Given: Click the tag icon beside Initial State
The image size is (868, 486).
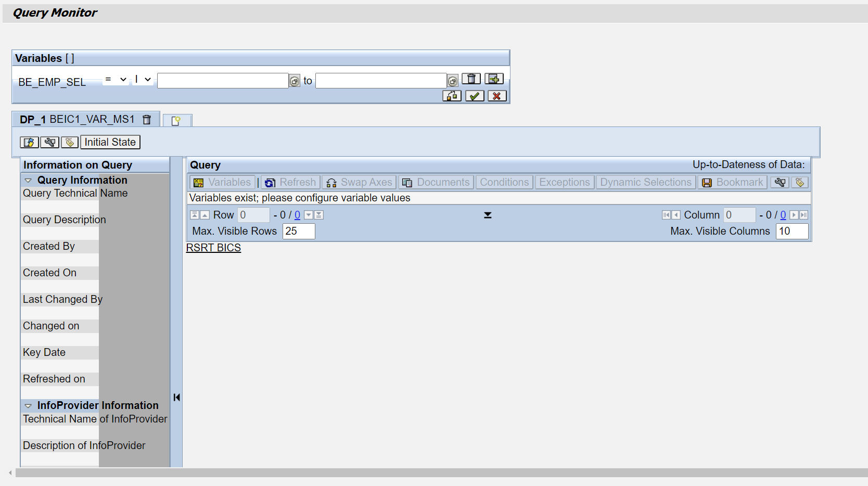Looking at the screenshot, I should (x=70, y=142).
